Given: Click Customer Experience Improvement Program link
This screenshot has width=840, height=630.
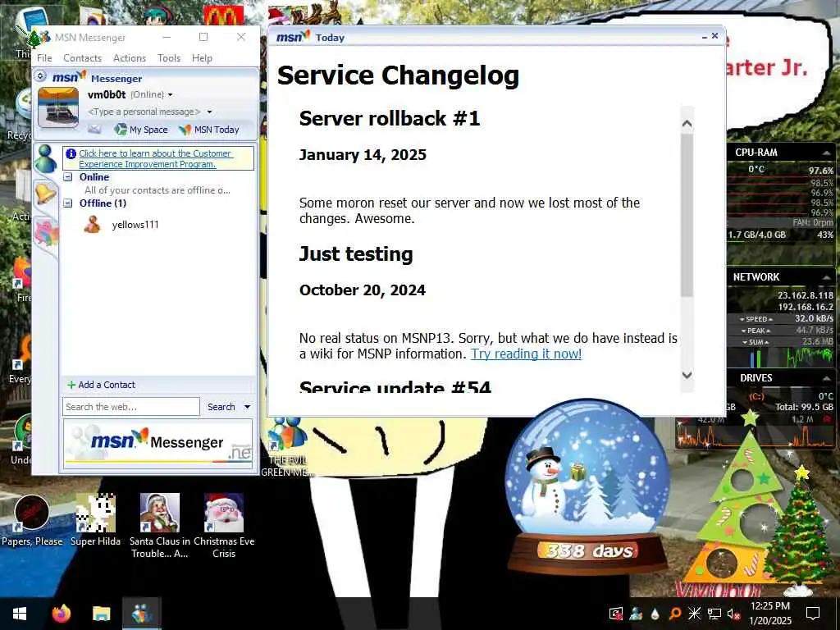Looking at the screenshot, I should tap(155, 158).
